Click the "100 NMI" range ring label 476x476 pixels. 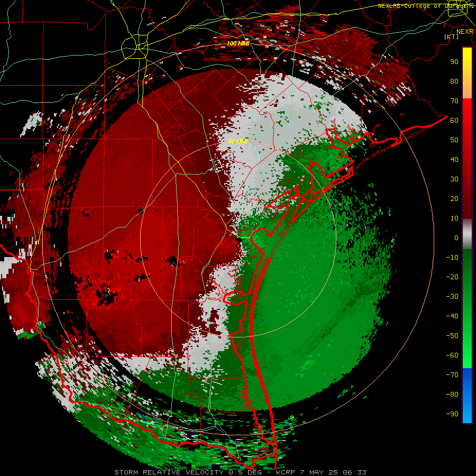(x=238, y=44)
